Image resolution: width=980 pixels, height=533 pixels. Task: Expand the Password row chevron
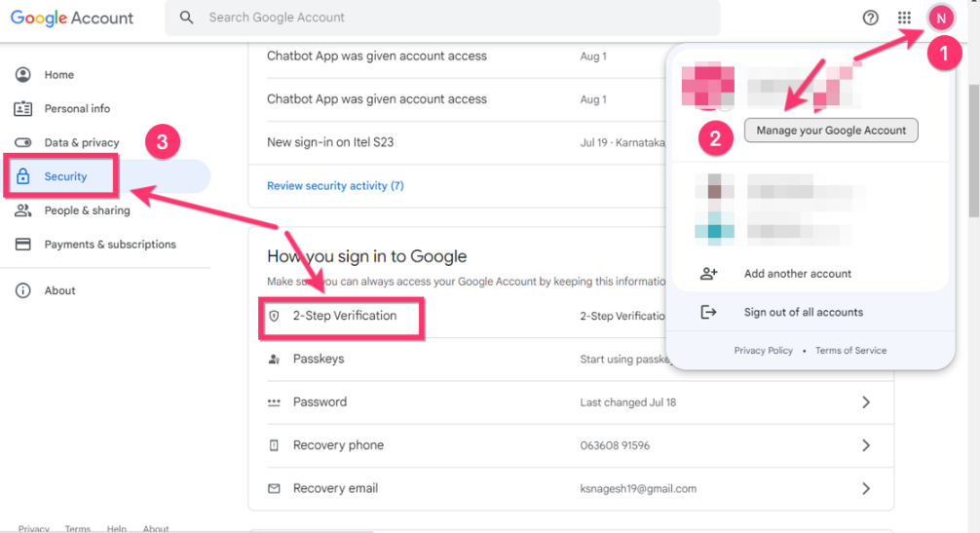click(x=865, y=402)
